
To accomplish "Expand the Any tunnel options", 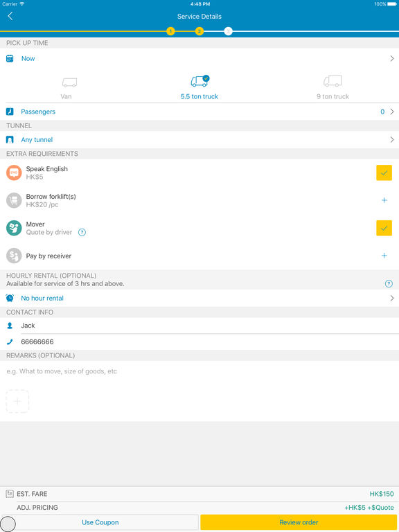I will [199, 140].
